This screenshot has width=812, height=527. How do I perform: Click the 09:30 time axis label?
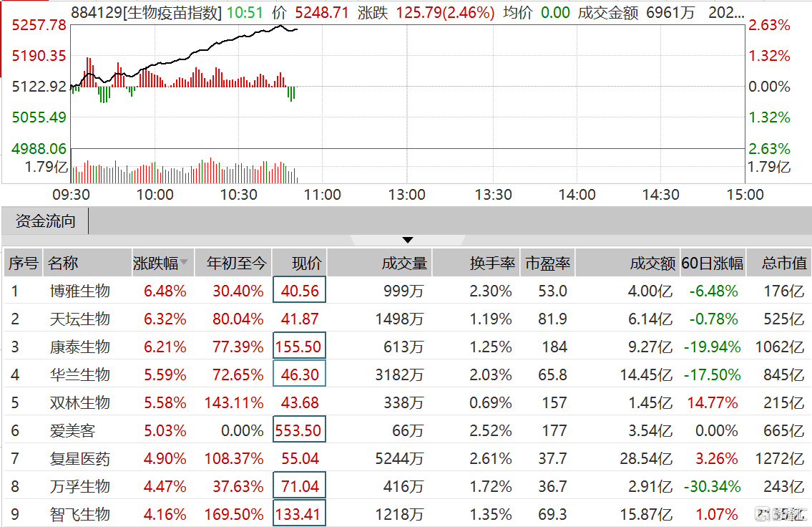coord(71,195)
